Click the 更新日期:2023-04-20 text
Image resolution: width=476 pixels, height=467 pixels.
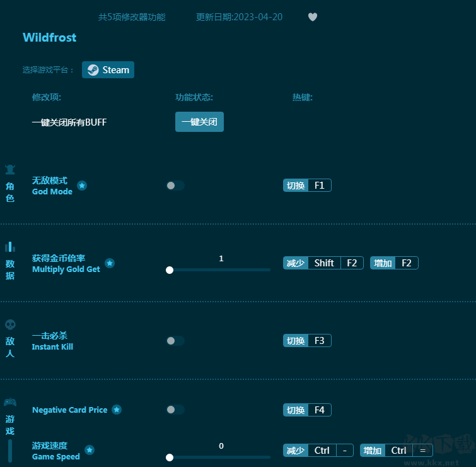pos(239,17)
